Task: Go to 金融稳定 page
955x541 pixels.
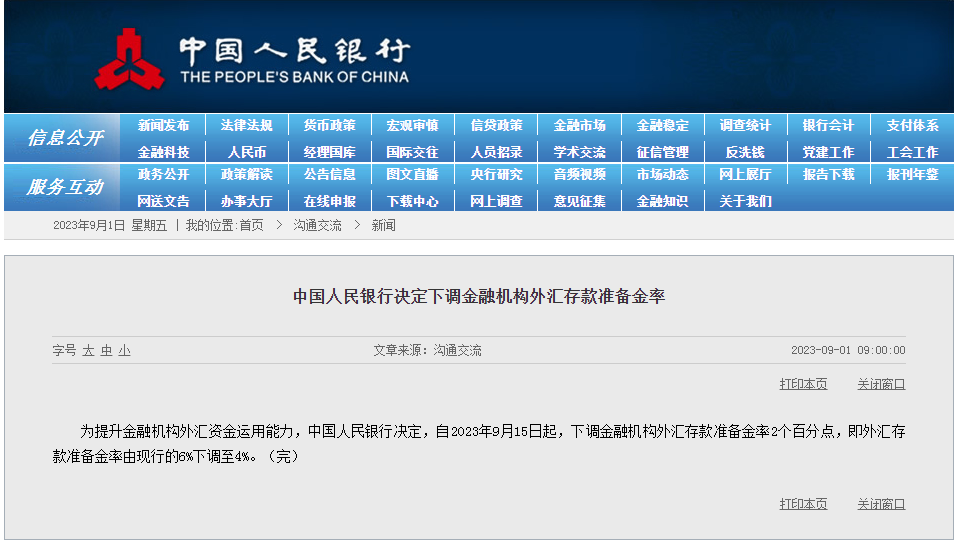Action: [663, 126]
